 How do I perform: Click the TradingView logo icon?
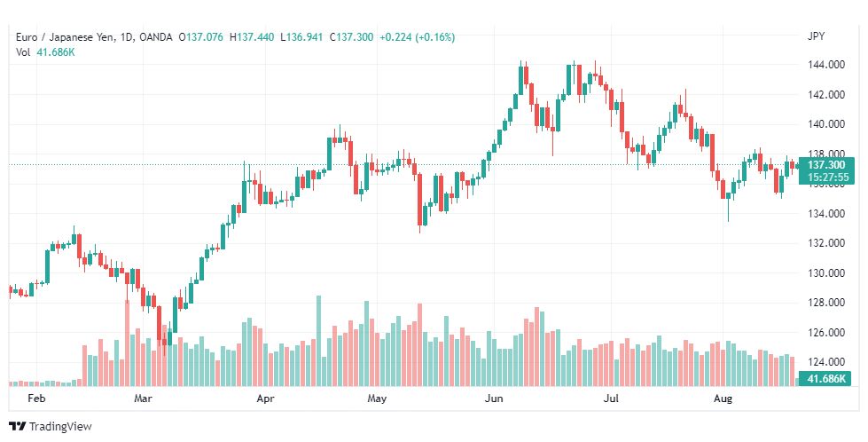18,427
